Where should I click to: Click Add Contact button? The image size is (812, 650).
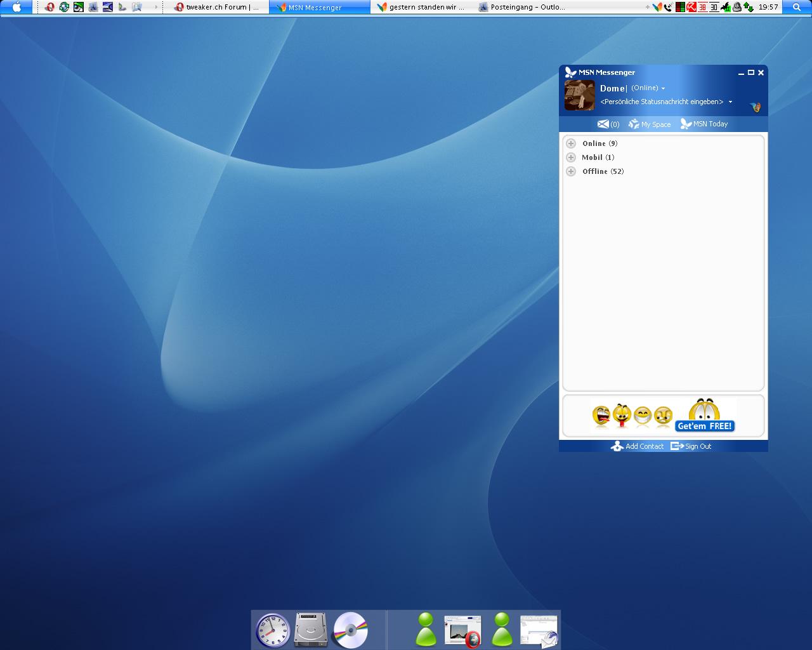coord(638,446)
